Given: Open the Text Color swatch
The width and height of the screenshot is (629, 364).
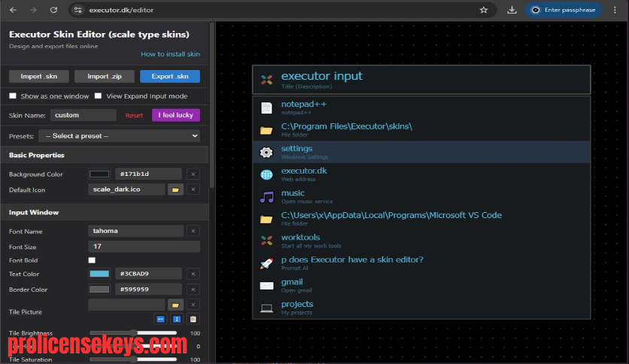Looking at the screenshot, I should 99,274.
